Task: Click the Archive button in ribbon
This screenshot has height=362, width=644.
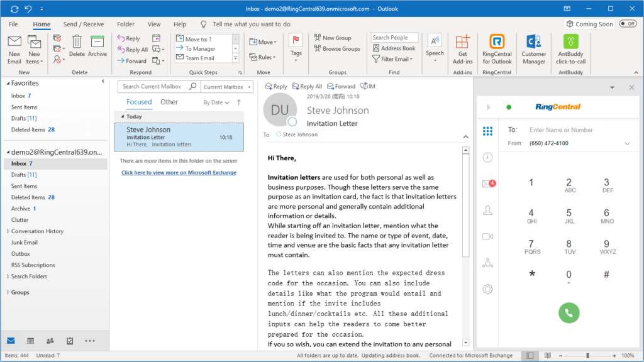Action: coord(97,47)
